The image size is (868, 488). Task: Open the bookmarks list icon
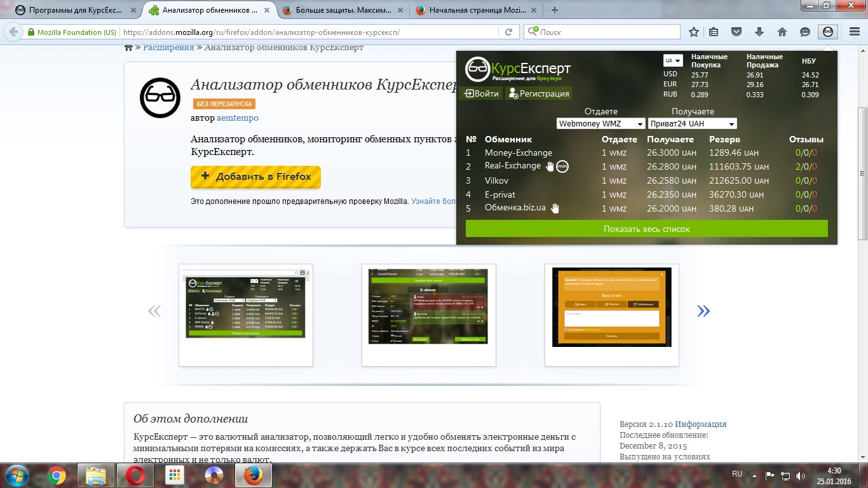pos(714,32)
